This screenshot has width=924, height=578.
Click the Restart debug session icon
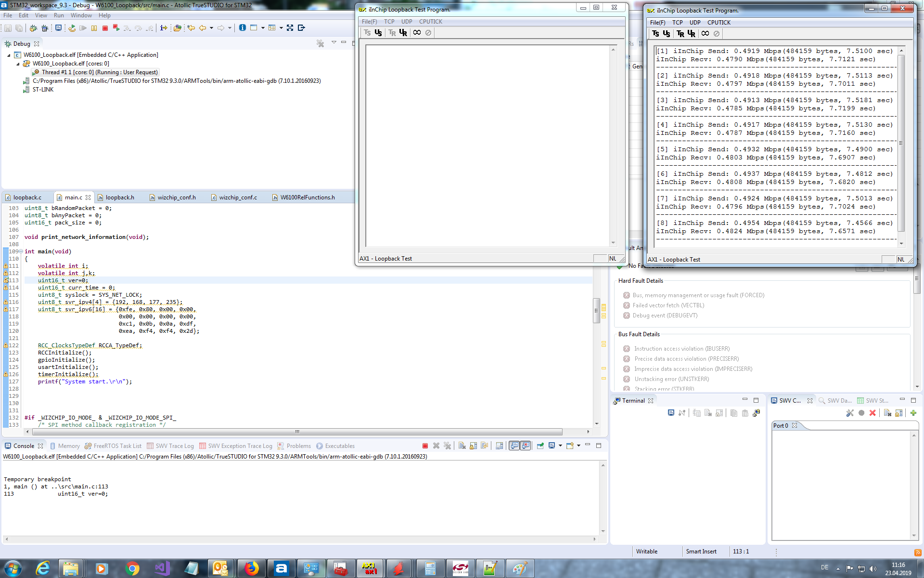tap(72, 28)
